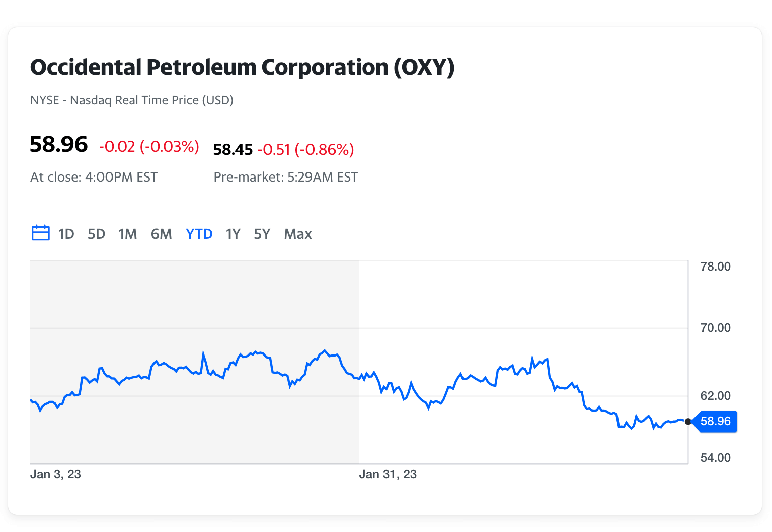The height and width of the screenshot is (532, 772).
Task: Click the Occidental Petroleum Corporation (OXY) title
Action: [x=242, y=67]
